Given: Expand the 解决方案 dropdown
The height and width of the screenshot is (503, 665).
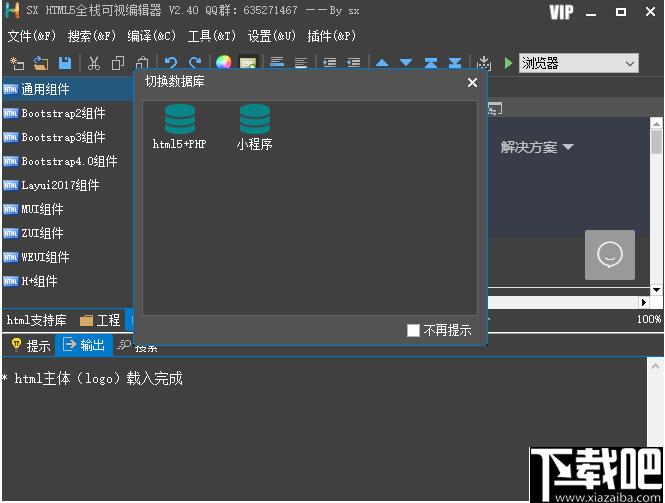Looking at the screenshot, I should click(537, 147).
